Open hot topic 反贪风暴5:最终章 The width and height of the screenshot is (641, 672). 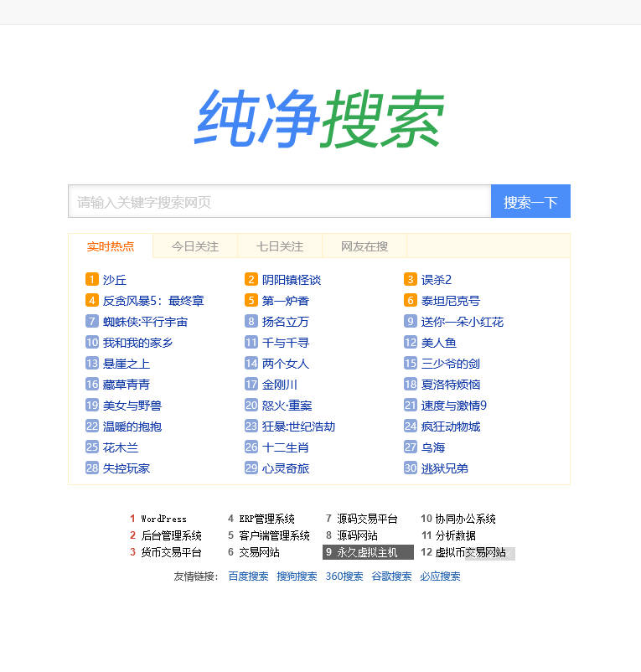(x=153, y=301)
